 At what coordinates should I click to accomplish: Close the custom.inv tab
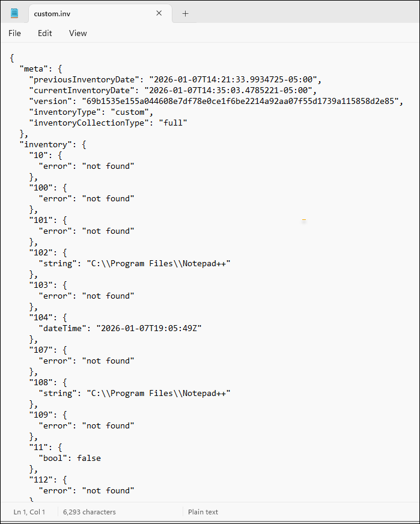pyautogui.click(x=159, y=13)
